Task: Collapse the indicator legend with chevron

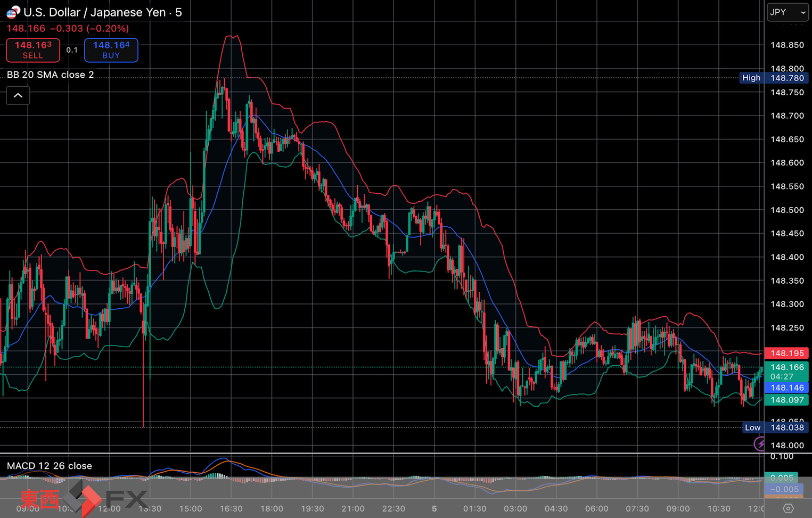Action: tap(18, 96)
